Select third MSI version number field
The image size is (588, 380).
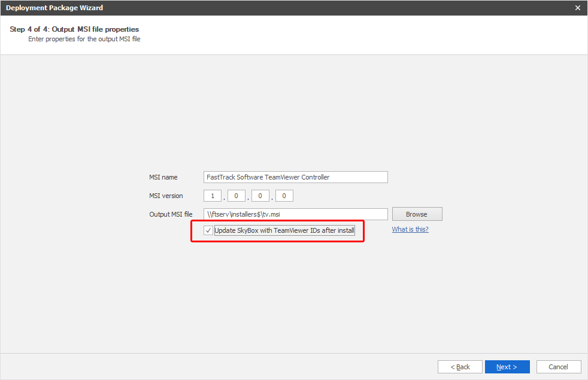(260, 196)
